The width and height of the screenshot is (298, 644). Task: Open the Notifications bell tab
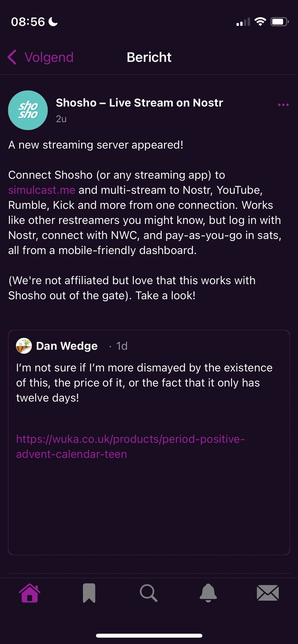(208, 593)
